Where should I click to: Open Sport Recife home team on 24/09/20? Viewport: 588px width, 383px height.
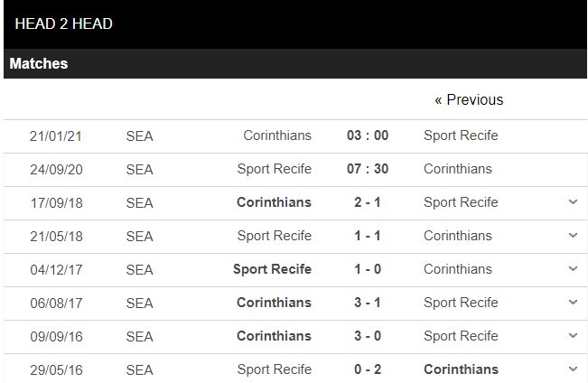275,169
